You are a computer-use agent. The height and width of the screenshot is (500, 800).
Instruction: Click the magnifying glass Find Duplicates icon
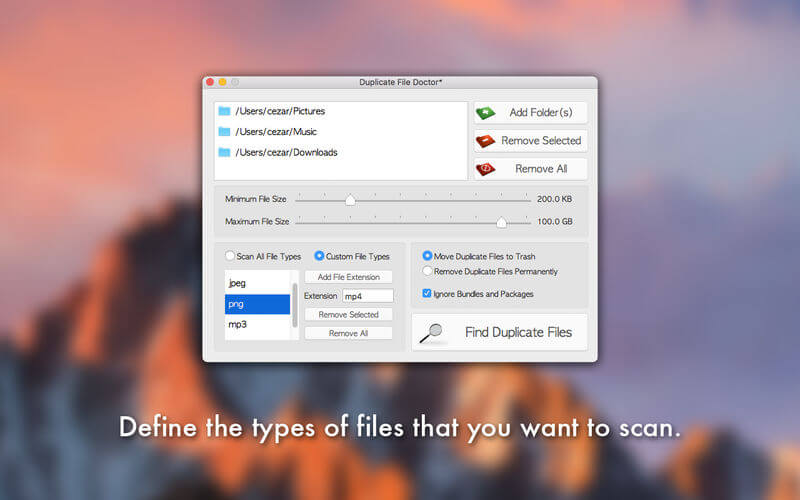432,333
